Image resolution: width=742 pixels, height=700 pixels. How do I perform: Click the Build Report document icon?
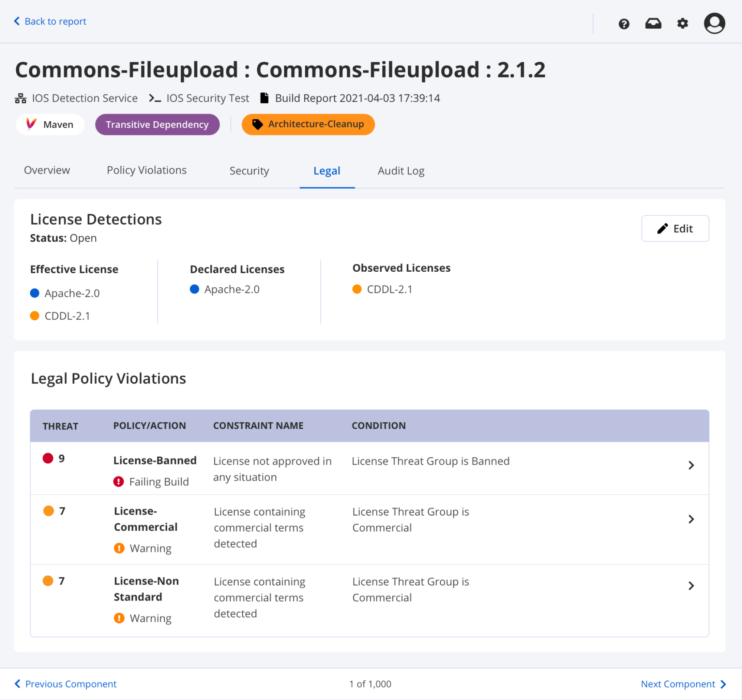pyautogui.click(x=264, y=98)
